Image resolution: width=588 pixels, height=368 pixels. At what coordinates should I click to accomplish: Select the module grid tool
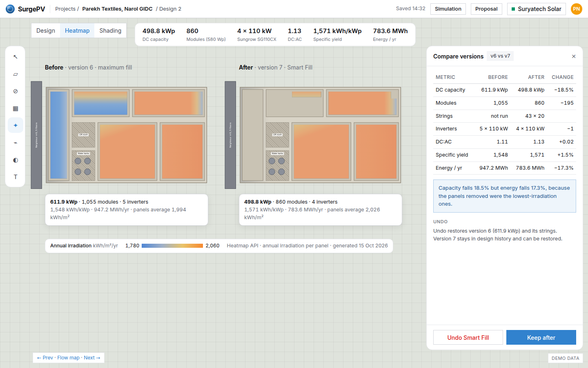[x=16, y=108]
